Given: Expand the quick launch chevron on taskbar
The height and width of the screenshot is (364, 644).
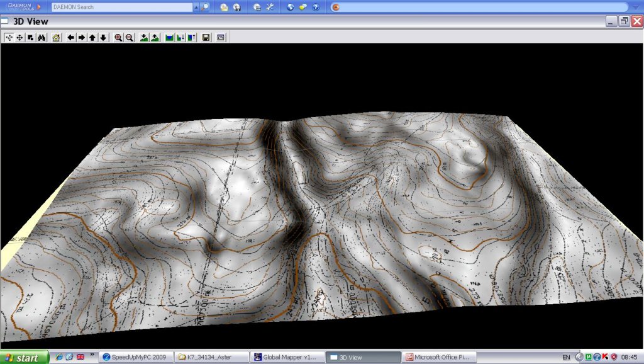Looking at the screenshot, I should 93,356.
